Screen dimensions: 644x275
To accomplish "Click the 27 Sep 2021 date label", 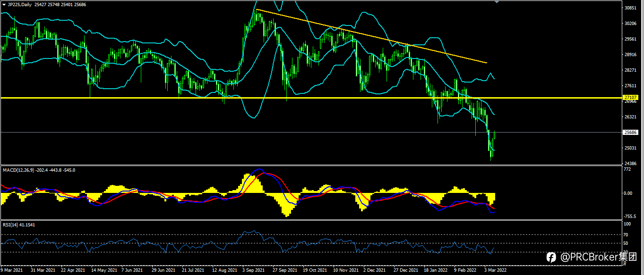I will 285,271.
